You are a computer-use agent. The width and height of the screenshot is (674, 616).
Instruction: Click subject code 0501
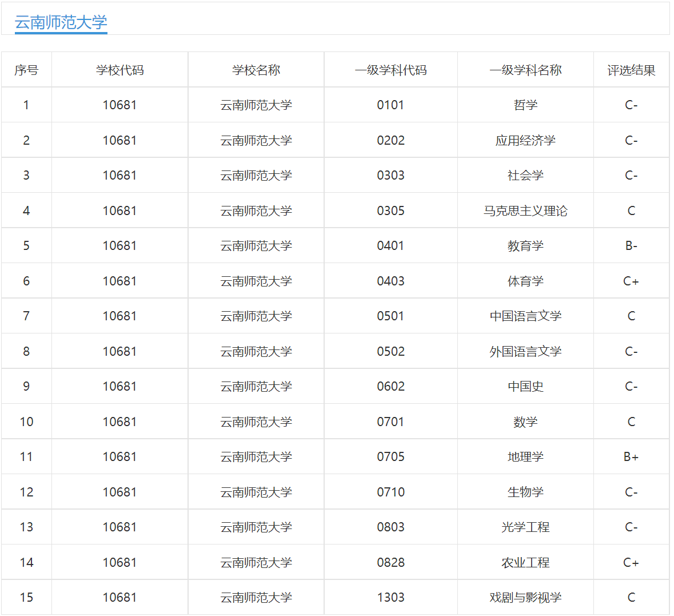click(x=390, y=316)
